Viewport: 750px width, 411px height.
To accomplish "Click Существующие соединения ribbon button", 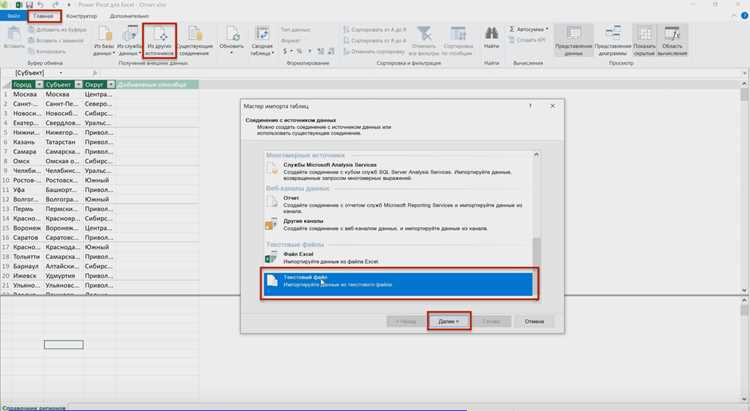I will pyautogui.click(x=195, y=41).
